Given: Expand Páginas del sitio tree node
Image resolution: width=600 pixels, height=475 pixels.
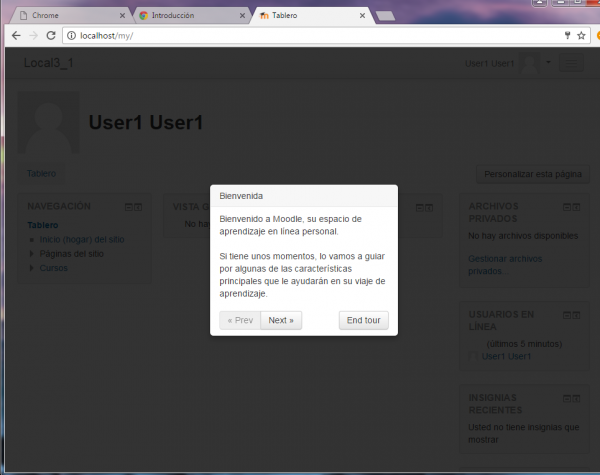Looking at the screenshot, I should (32, 253).
